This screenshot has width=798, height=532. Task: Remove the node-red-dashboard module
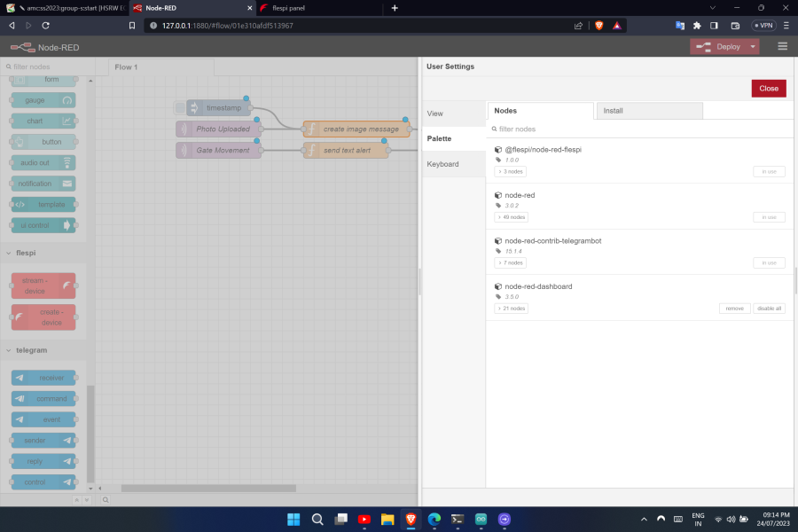click(x=734, y=309)
